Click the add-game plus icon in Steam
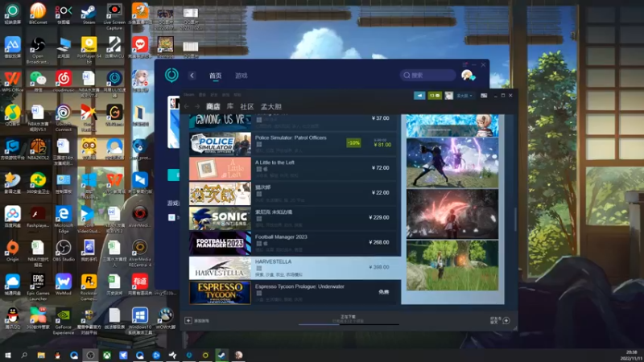 tap(188, 320)
